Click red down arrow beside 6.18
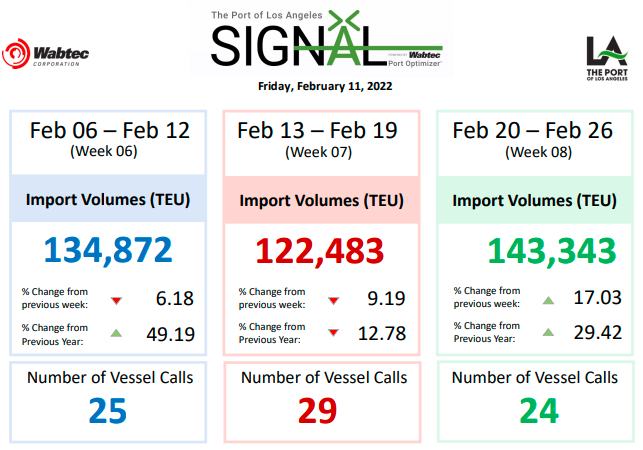This screenshot has width=643, height=450. click(116, 300)
